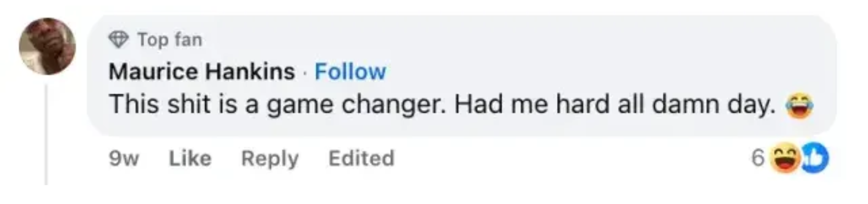Click the vertical reply thread line
868x204 pixels.
click(x=46, y=135)
